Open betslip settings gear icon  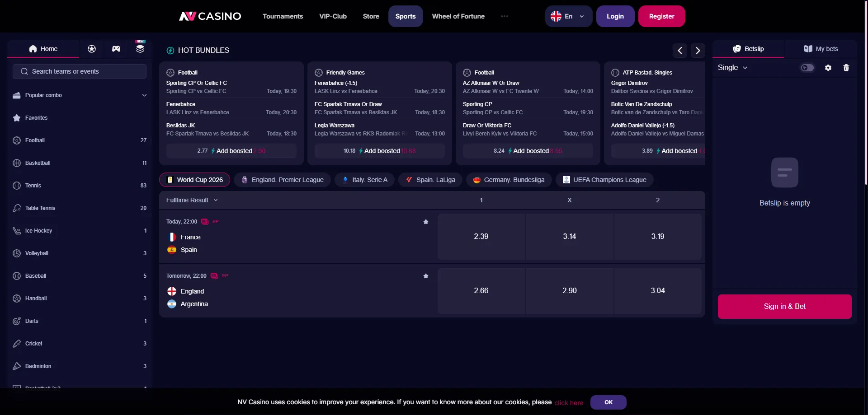(x=828, y=68)
